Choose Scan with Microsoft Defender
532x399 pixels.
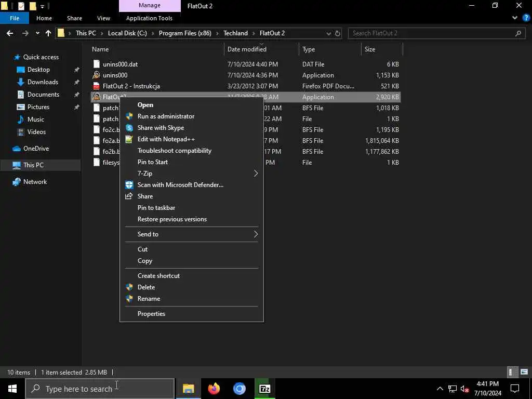tap(191, 185)
